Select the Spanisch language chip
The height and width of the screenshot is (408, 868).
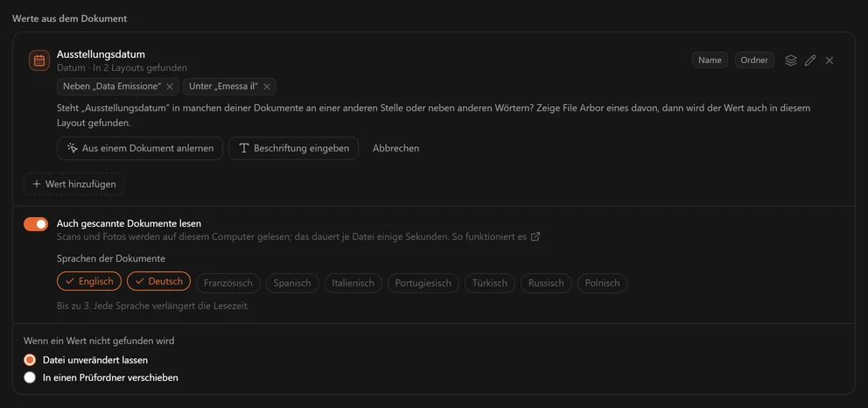pyautogui.click(x=292, y=283)
